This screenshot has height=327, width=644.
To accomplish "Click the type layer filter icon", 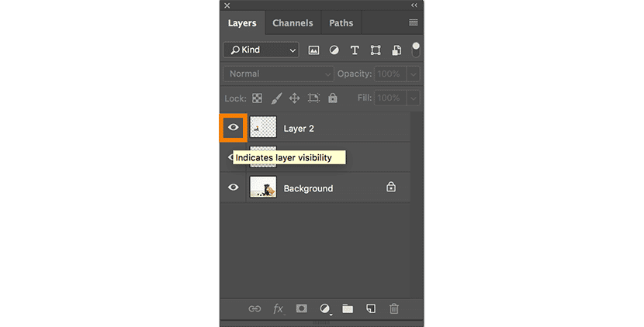I will click(355, 50).
